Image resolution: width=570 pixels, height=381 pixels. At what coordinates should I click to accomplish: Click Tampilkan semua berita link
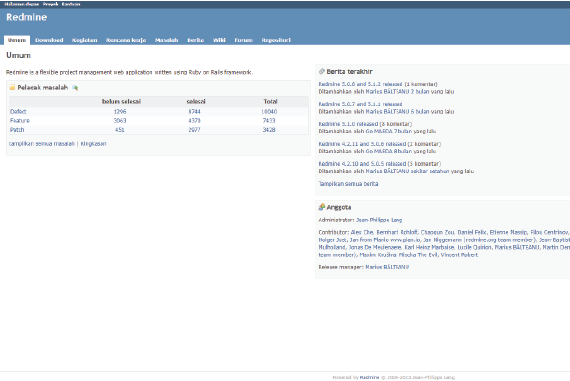(x=348, y=184)
